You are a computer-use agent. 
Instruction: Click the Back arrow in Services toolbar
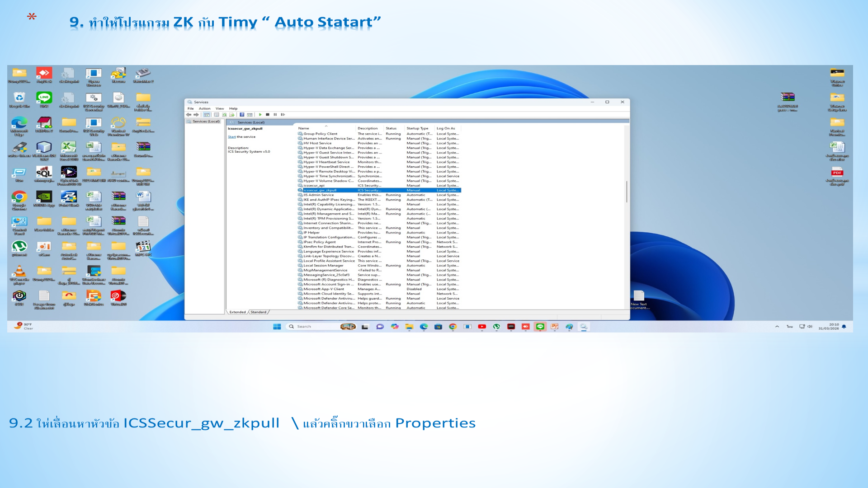[x=189, y=115]
